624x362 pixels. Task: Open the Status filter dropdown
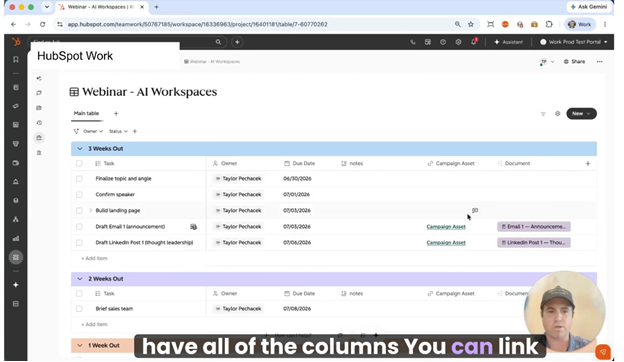coord(118,131)
